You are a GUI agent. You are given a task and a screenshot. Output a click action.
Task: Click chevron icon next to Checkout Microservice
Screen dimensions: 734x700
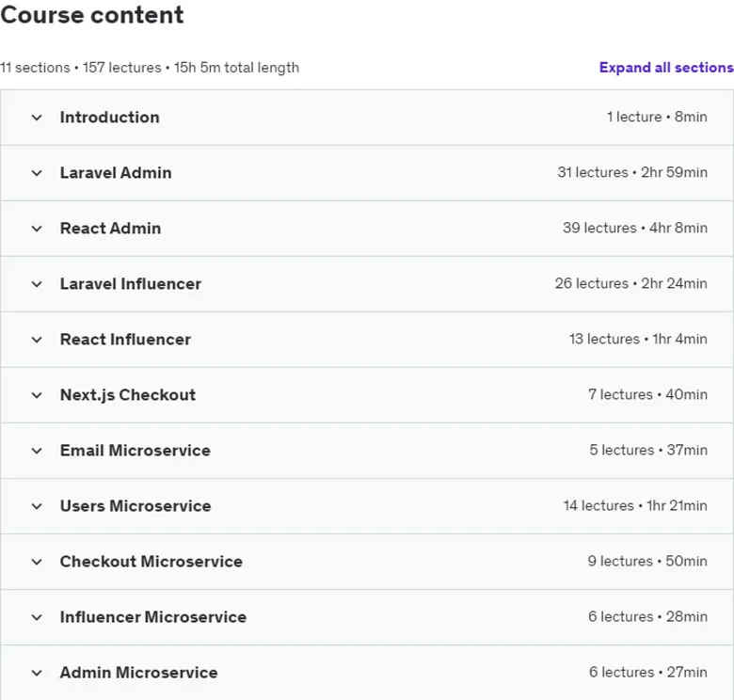37,562
